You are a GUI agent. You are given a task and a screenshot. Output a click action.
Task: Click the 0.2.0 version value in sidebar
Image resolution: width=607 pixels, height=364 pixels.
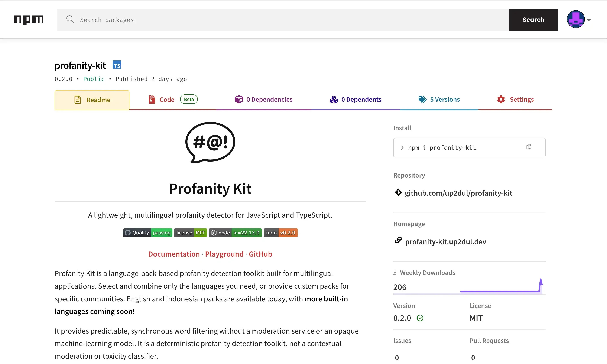[402, 318]
